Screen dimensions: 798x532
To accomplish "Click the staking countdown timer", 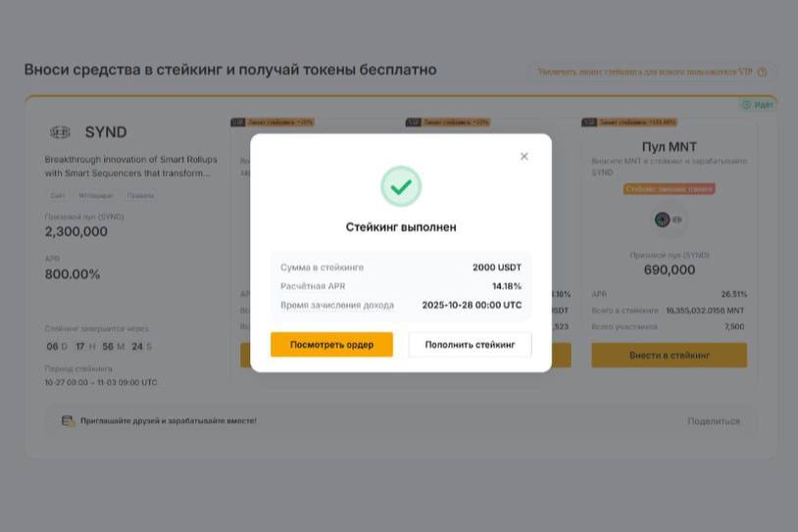I will tap(99, 347).
